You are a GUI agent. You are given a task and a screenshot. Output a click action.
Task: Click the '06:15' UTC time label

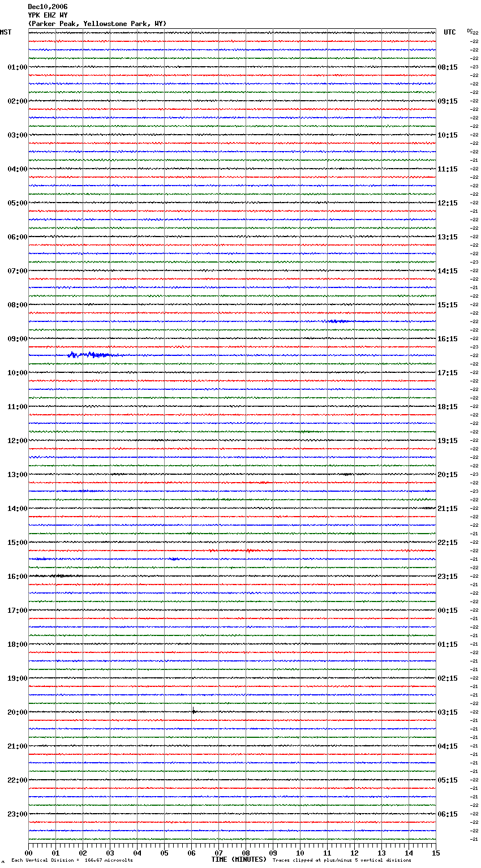(448, 814)
